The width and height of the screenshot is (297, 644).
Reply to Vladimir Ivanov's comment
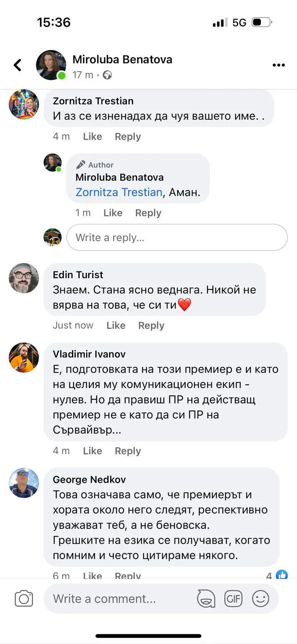(128, 451)
